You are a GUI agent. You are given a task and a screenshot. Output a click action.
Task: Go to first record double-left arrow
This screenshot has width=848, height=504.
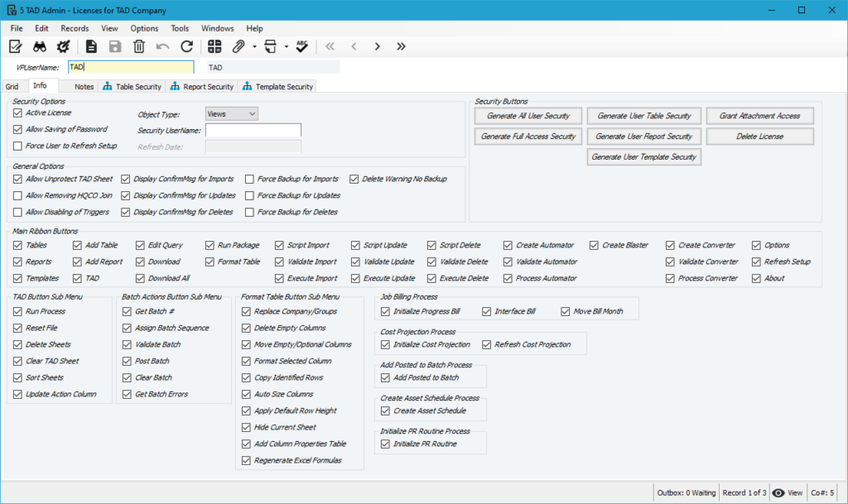pyautogui.click(x=330, y=46)
